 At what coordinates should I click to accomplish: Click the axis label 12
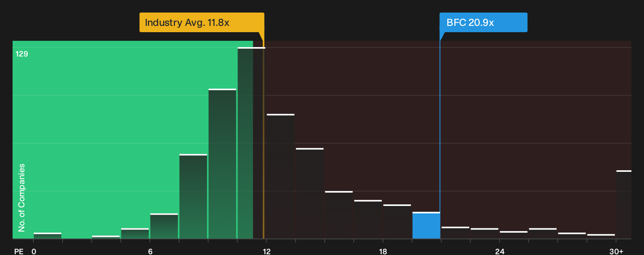[267, 251]
